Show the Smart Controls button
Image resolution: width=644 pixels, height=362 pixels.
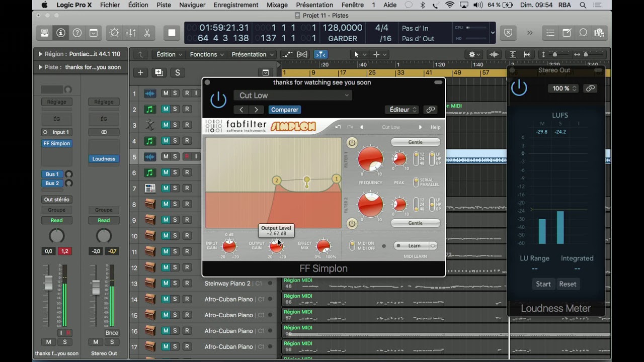(x=114, y=33)
